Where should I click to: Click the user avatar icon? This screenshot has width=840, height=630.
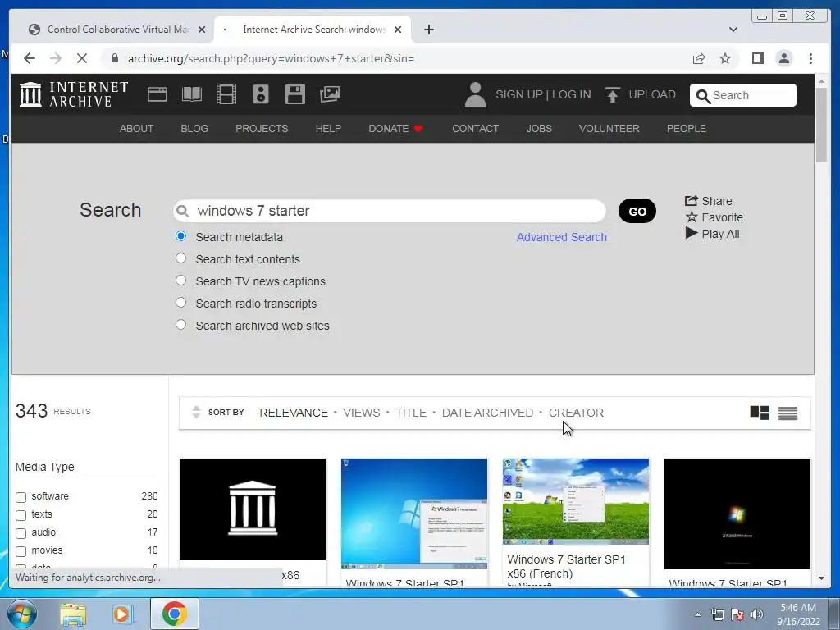tap(475, 94)
